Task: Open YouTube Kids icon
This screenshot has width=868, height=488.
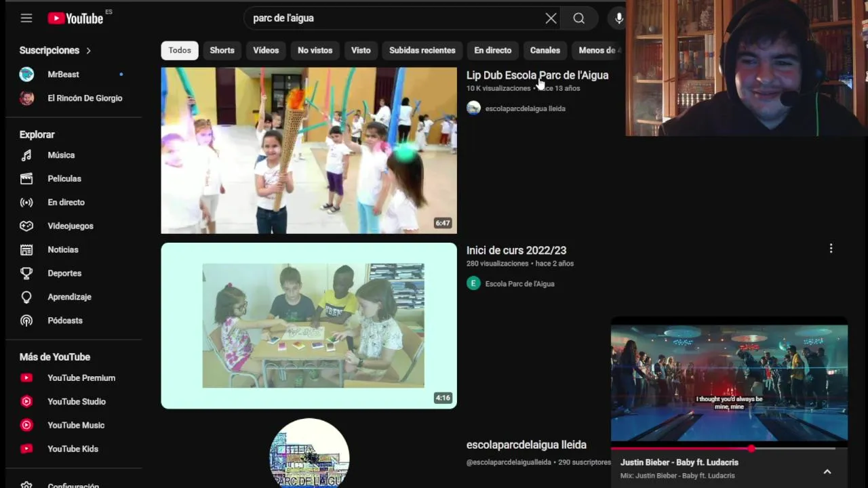Action: pyautogui.click(x=26, y=449)
